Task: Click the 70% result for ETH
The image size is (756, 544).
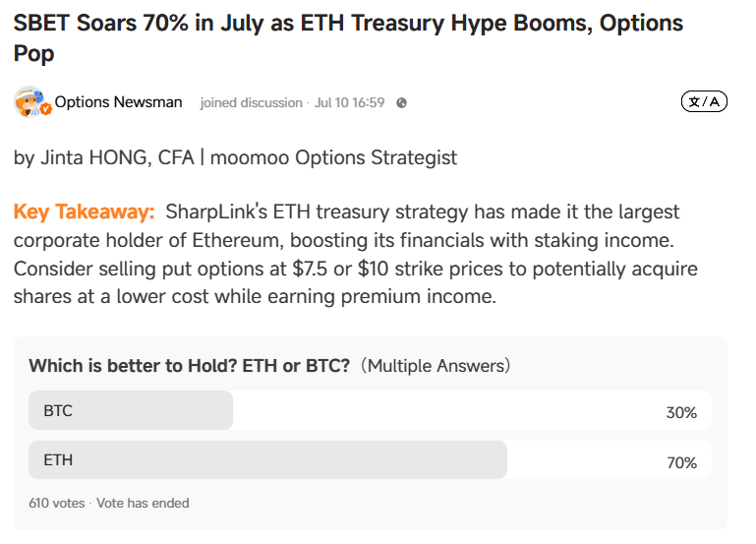Action: click(681, 463)
